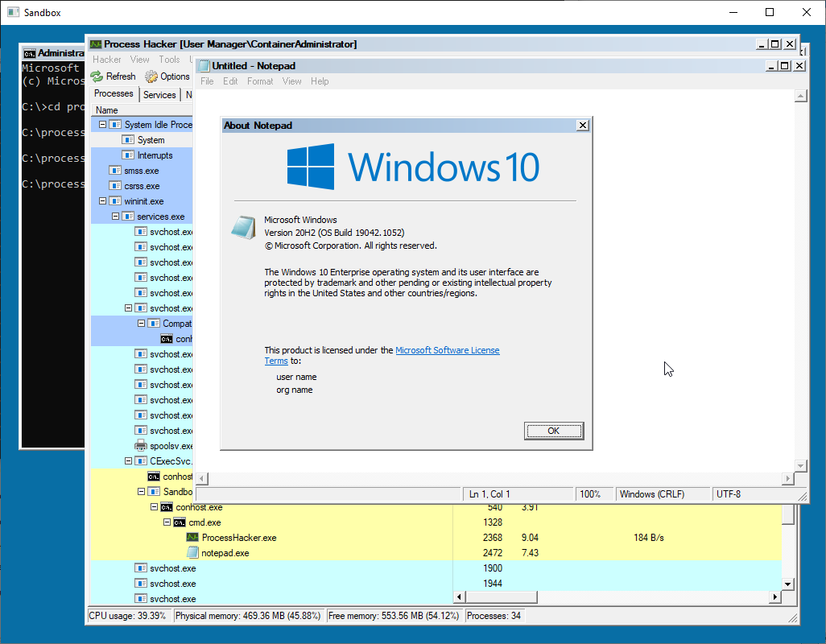
Task: Open the Tools menu in Process Hacker
Action: click(x=170, y=60)
